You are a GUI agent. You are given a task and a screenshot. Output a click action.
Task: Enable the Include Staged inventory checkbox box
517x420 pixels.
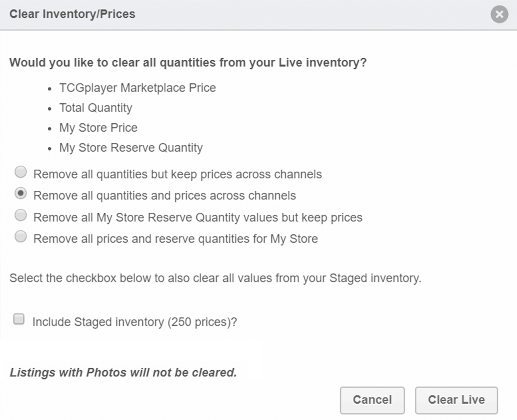[x=19, y=319]
